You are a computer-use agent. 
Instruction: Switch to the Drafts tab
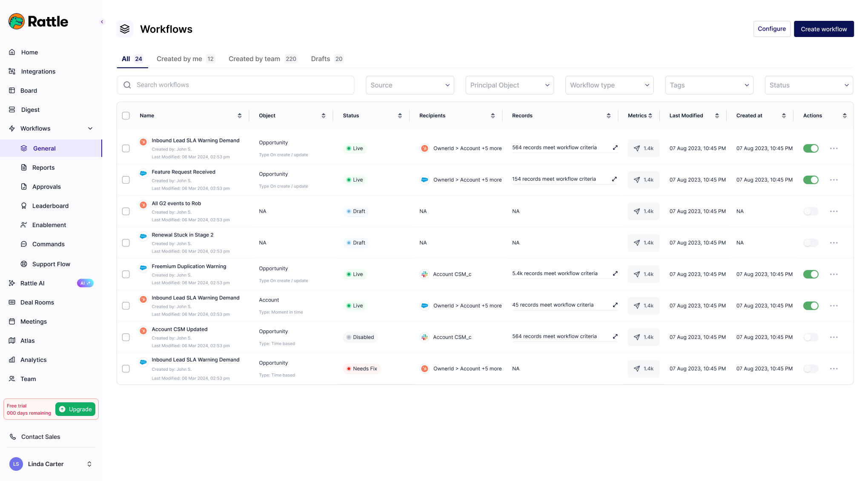(321, 59)
